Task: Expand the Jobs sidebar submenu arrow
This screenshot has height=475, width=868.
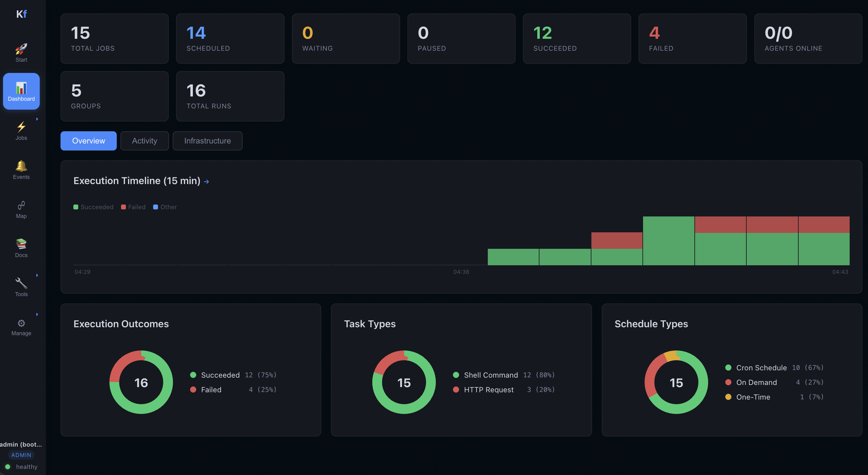Action: 37,119
